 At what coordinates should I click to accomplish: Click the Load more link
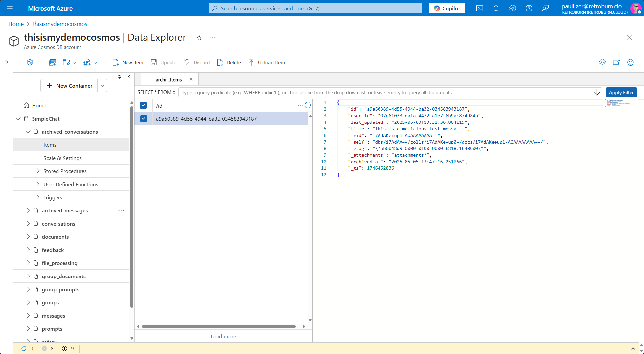point(223,336)
